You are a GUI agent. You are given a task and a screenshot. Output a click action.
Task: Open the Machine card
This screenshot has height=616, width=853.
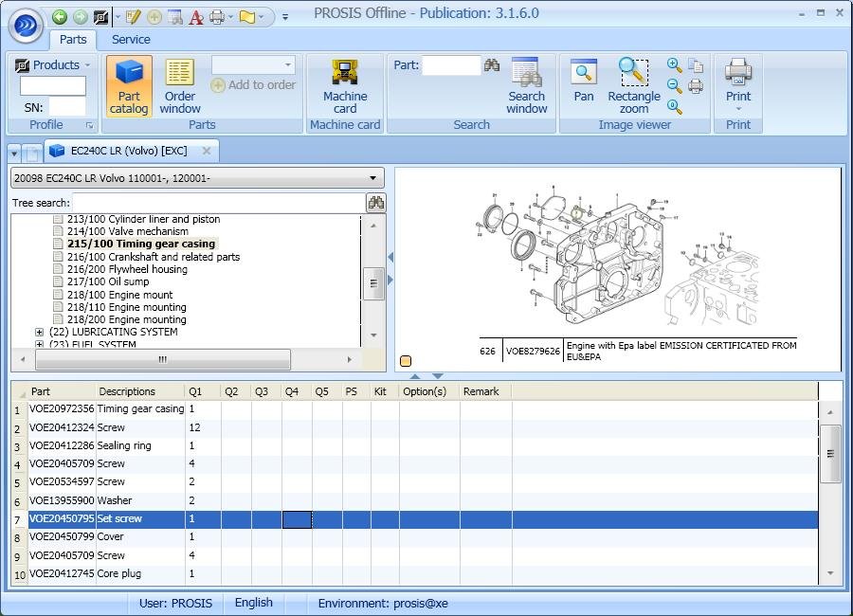click(x=345, y=86)
